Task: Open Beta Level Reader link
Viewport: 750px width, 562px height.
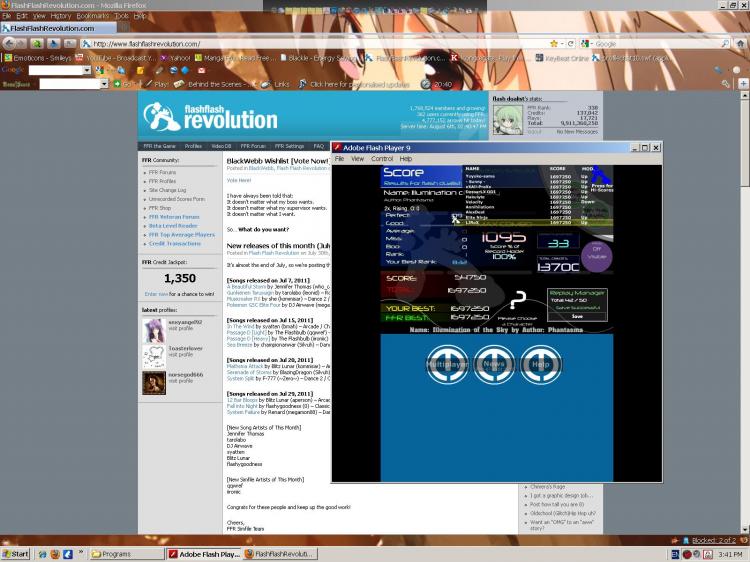Action: tap(173, 226)
